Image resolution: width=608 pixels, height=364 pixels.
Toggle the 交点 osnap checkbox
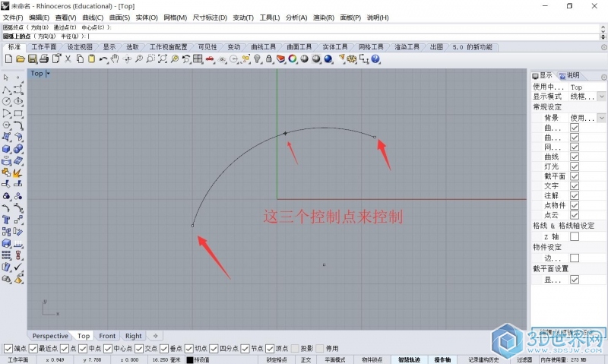coord(139,349)
